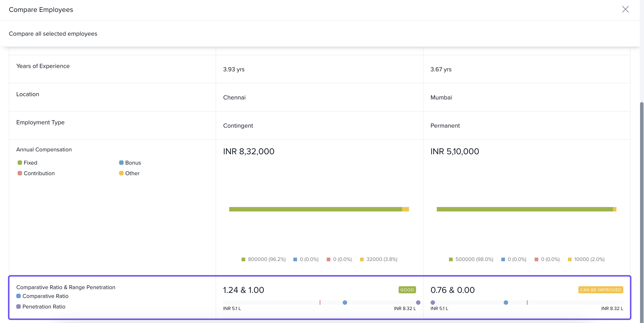Click the red midpoint marker on Mumbai range

click(x=527, y=303)
